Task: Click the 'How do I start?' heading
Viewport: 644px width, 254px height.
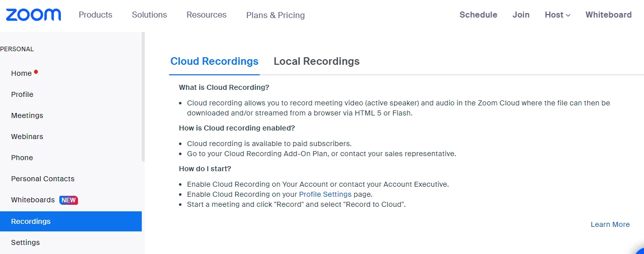Action: point(205,169)
